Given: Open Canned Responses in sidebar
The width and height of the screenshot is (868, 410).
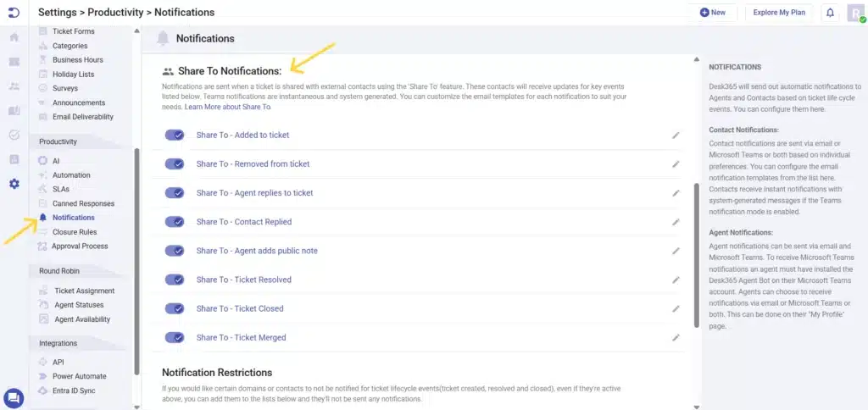Looking at the screenshot, I should (x=83, y=203).
